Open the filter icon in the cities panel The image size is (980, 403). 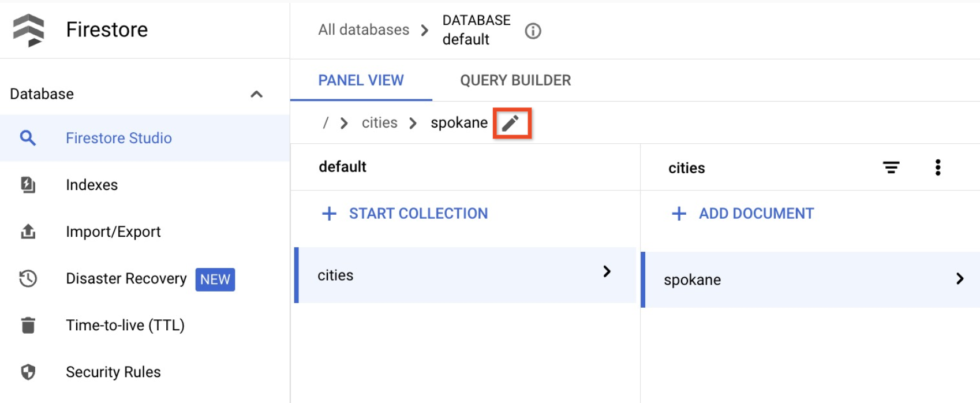click(x=891, y=167)
